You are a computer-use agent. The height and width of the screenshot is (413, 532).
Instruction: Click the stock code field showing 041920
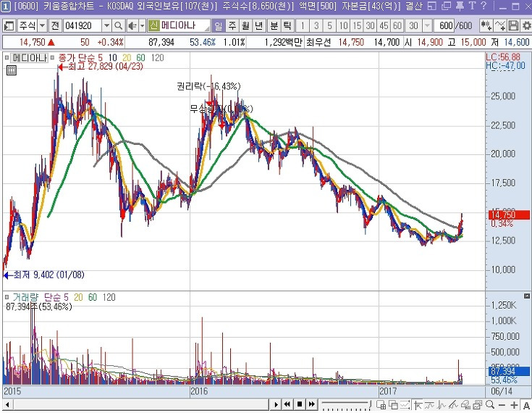pyautogui.click(x=83, y=25)
